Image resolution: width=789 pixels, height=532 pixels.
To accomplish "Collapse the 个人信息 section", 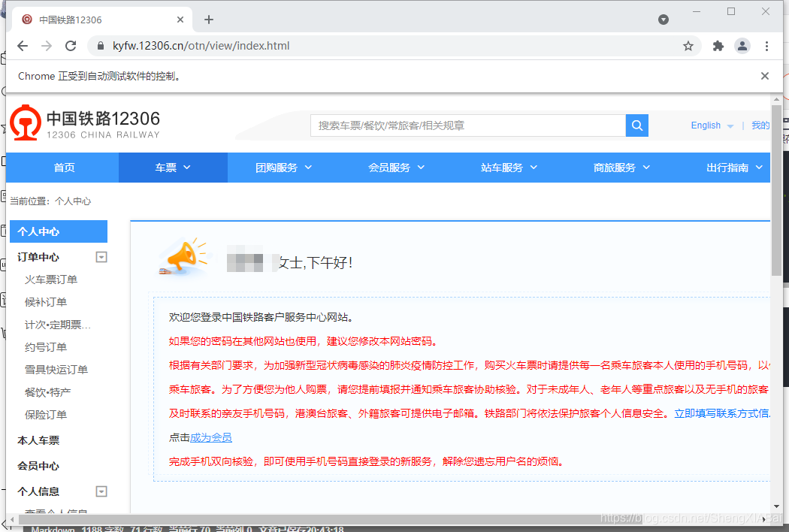I will 101,491.
